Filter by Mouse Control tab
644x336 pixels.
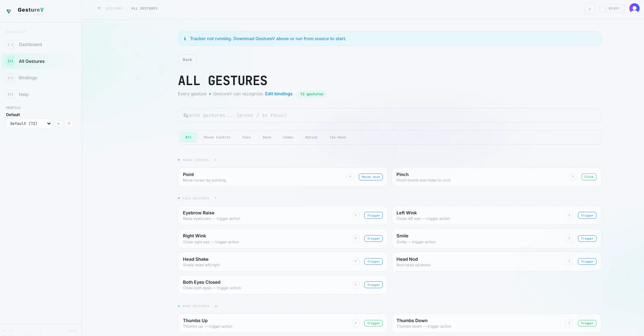pyautogui.click(x=217, y=137)
